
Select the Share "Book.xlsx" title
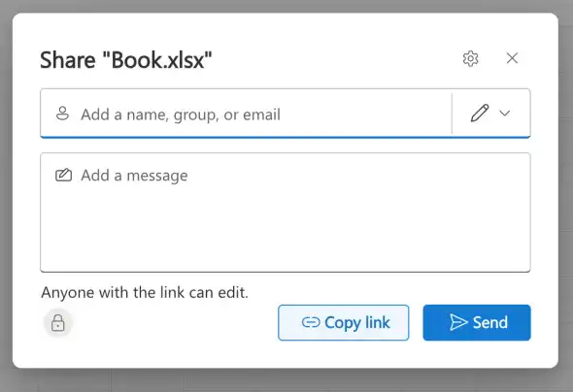point(126,59)
